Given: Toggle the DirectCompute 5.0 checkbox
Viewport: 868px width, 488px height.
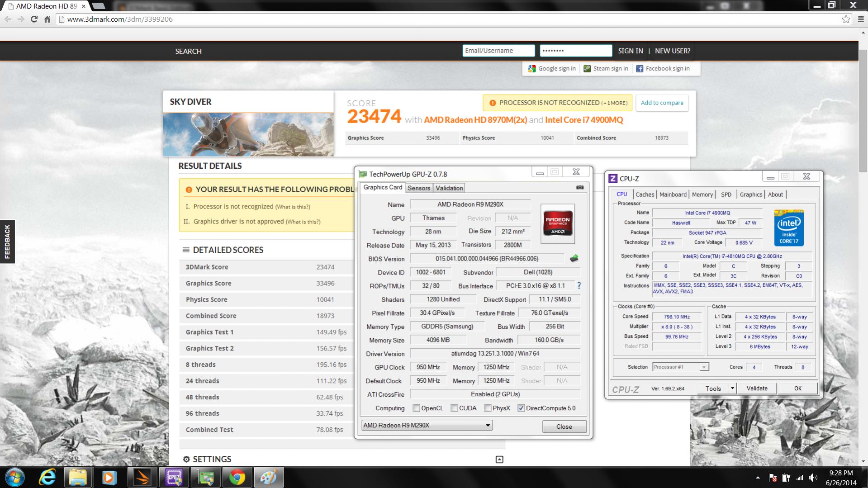Looking at the screenshot, I should (521, 408).
